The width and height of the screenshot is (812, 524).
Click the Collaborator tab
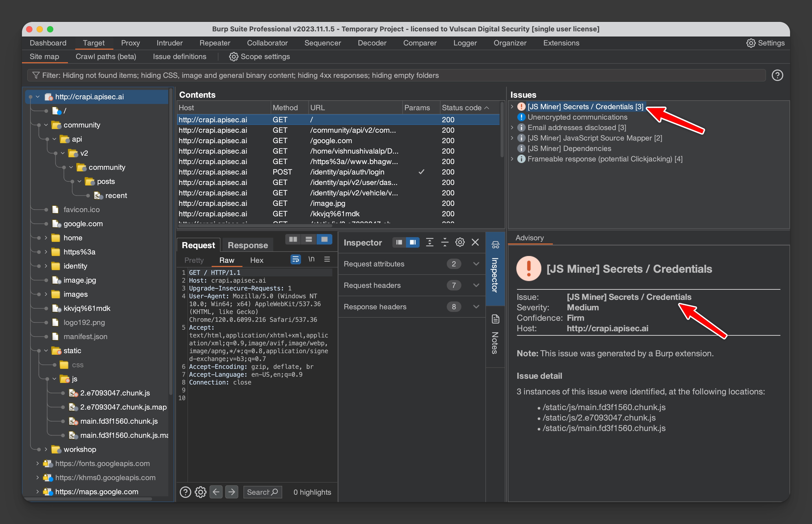267,43
